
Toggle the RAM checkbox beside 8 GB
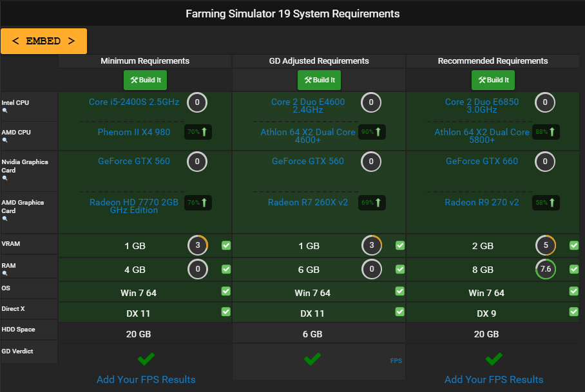pos(574,269)
